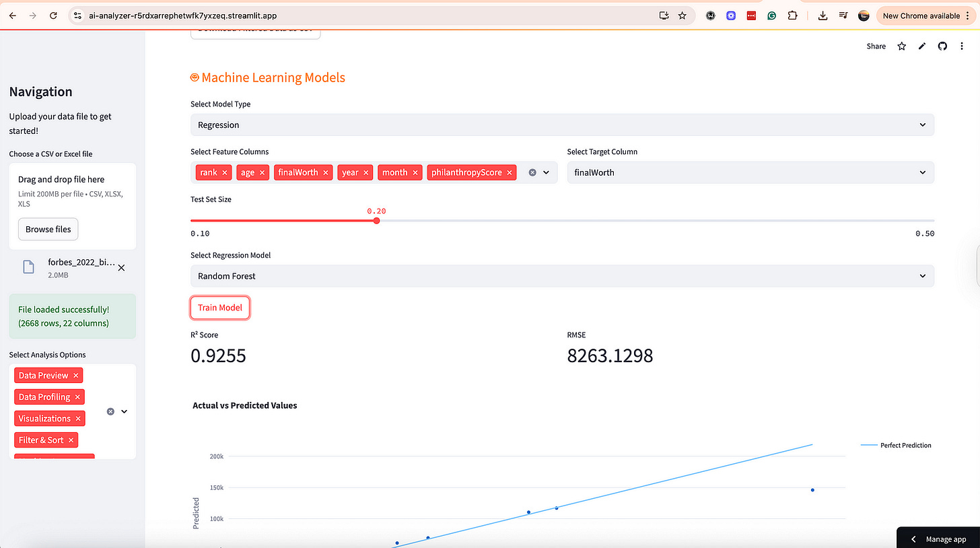Click the install app icon in address bar
980x548 pixels.
point(664,15)
